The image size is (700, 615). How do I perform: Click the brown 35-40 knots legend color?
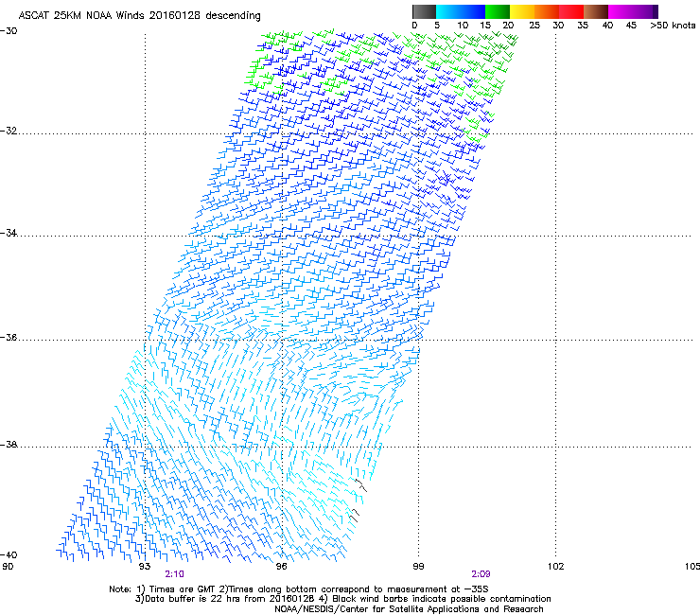[x=596, y=11]
